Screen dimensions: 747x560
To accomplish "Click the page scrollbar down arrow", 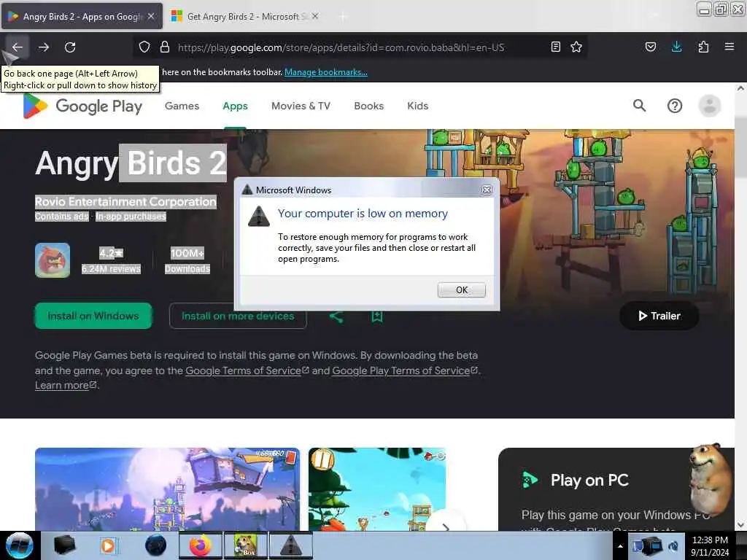I will [x=740, y=525].
